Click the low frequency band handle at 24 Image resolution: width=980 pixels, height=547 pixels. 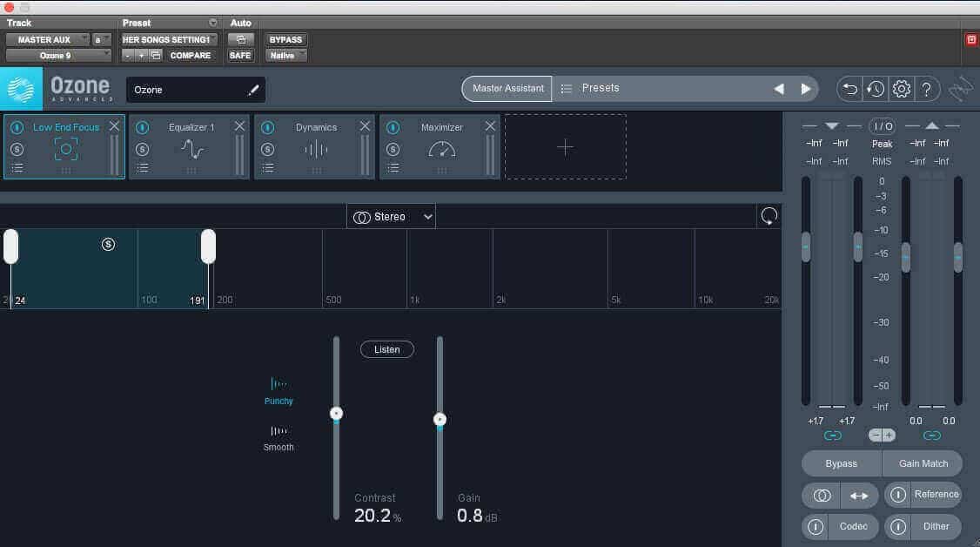(x=10, y=246)
